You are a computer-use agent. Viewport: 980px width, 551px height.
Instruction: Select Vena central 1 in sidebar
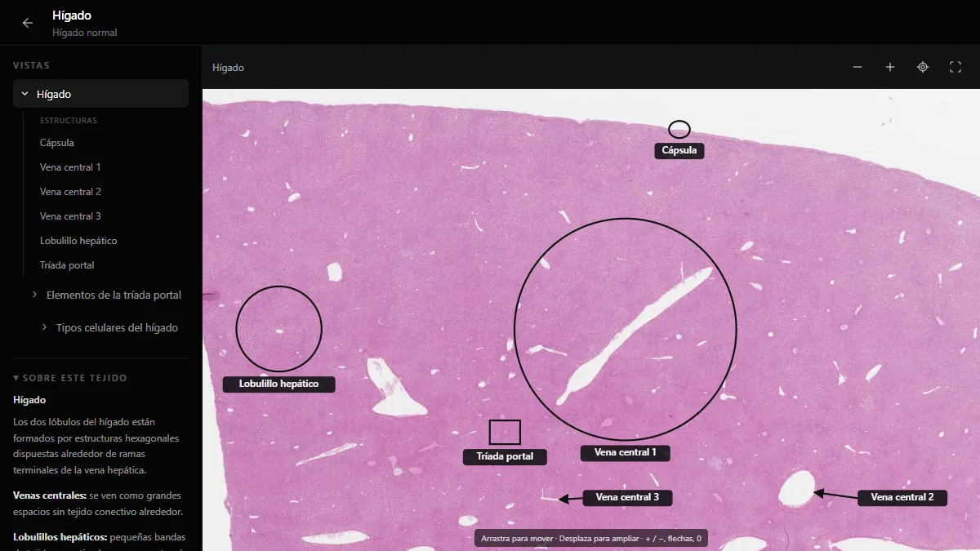pos(70,167)
